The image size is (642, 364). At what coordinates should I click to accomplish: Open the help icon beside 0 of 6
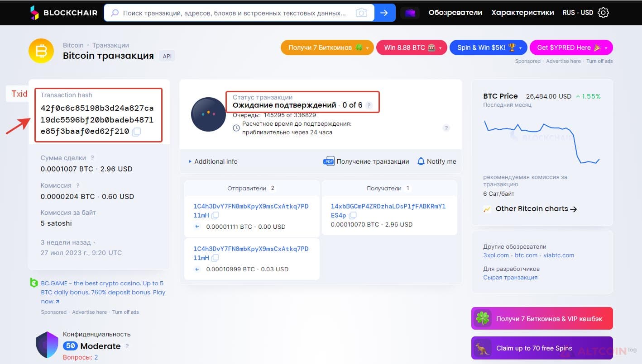[369, 105]
